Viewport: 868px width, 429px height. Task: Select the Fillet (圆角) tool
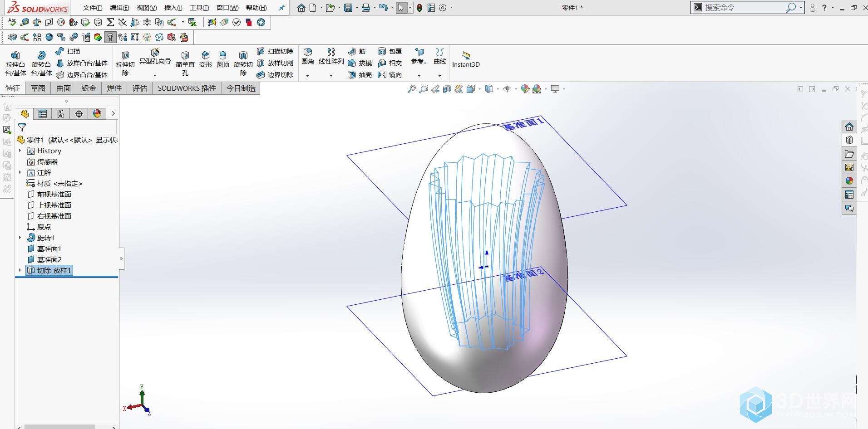click(x=308, y=57)
